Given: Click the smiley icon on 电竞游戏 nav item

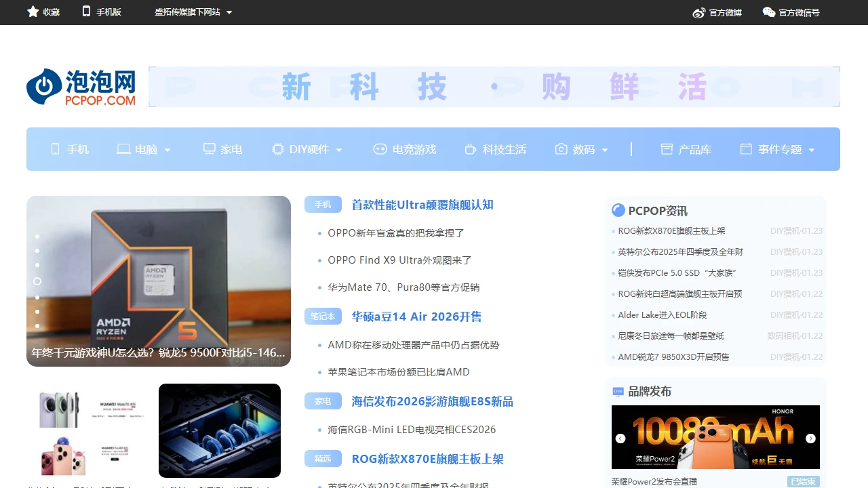Looking at the screenshot, I should point(380,149).
